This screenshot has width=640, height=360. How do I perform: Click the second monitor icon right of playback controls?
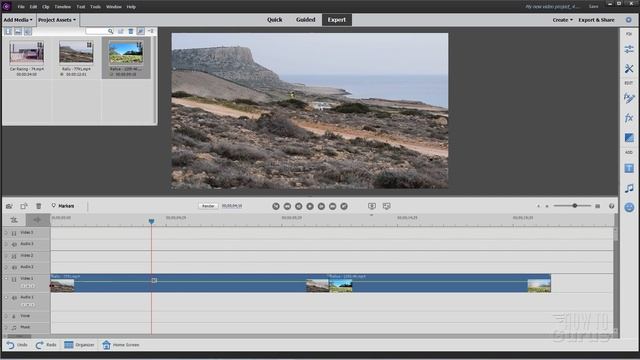coord(387,206)
